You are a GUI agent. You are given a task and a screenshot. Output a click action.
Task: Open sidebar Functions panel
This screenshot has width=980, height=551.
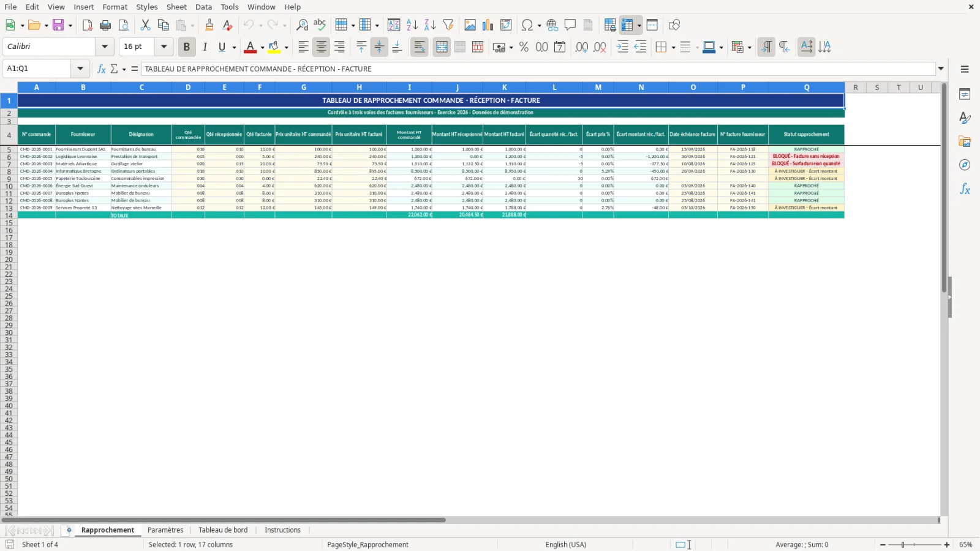tap(965, 189)
